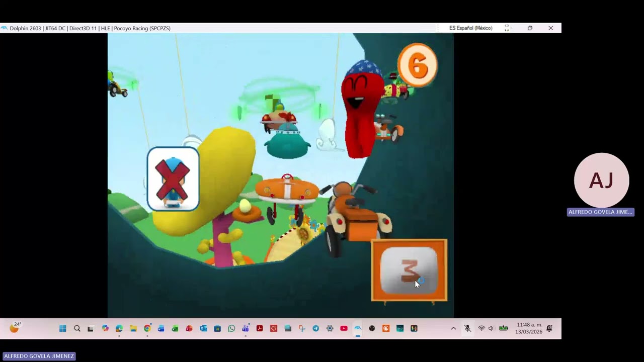
Task: Open OBS Studio from the taskbar
Action: (x=372, y=328)
